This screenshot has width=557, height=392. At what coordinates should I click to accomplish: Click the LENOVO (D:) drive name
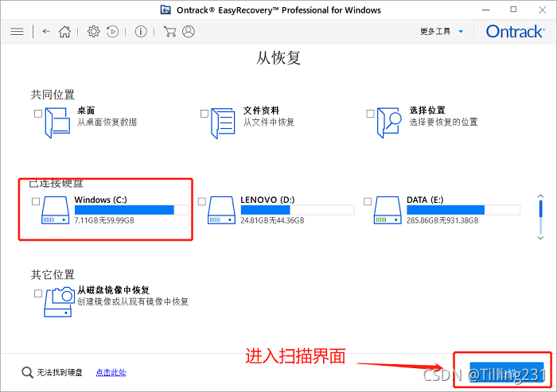(267, 200)
